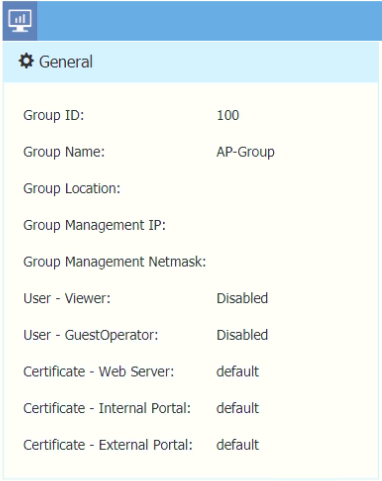The image size is (382, 481).
Task: Click Certificate - Web Server label
Action: point(99,372)
